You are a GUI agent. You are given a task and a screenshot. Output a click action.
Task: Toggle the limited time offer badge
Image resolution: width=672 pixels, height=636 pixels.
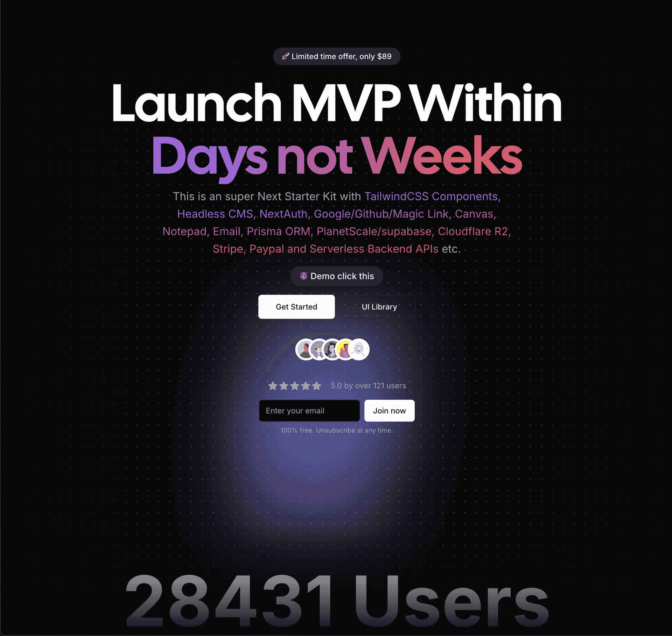(335, 56)
